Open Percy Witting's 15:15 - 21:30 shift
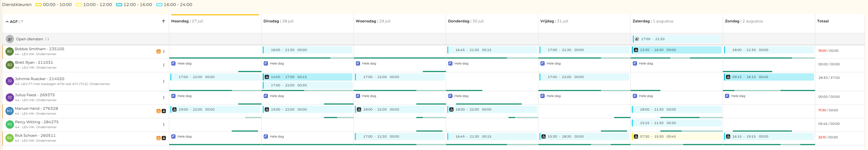This screenshot has height=150, width=868. pos(676,123)
